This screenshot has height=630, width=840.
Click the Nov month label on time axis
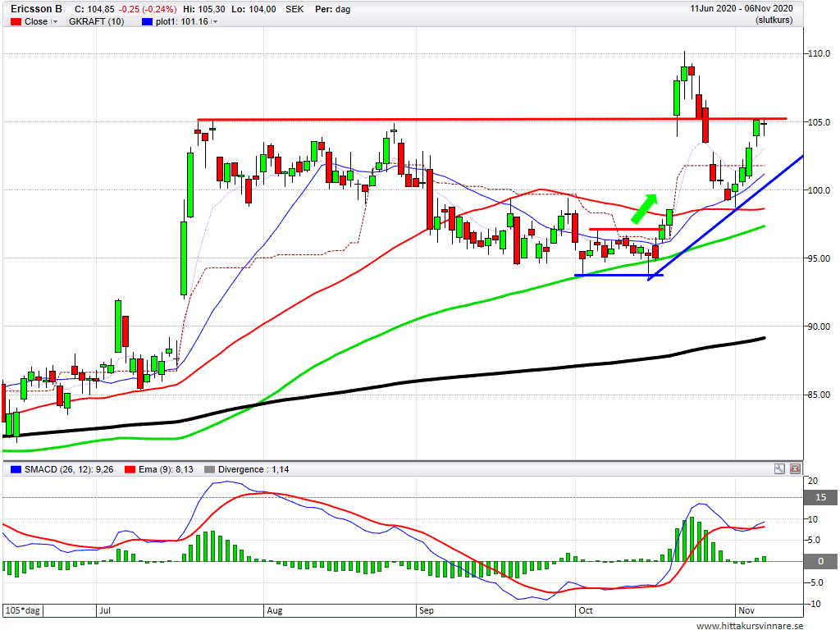[x=746, y=610]
